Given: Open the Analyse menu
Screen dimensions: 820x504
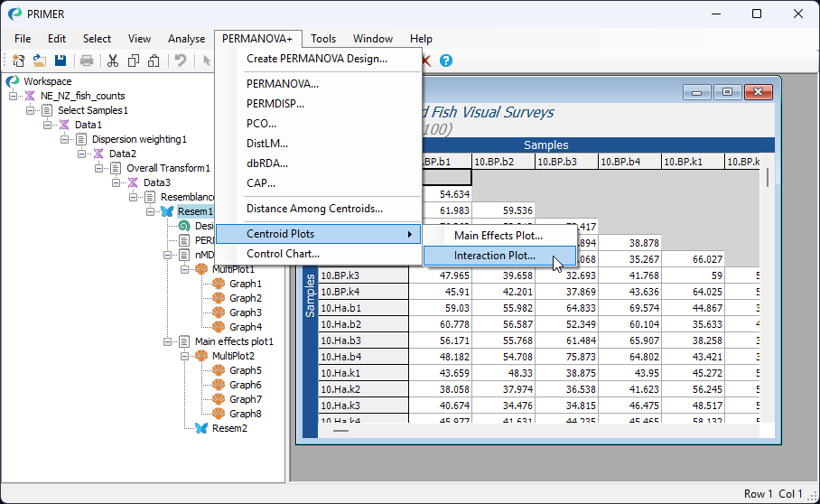Looking at the screenshot, I should pyautogui.click(x=186, y=39).
